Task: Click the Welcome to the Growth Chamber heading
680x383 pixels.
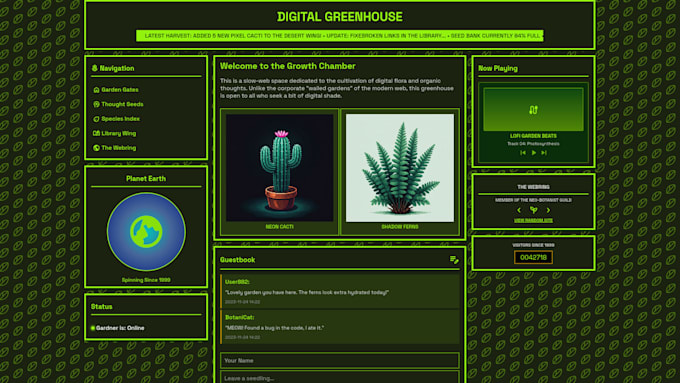Action: coord(288,66)
